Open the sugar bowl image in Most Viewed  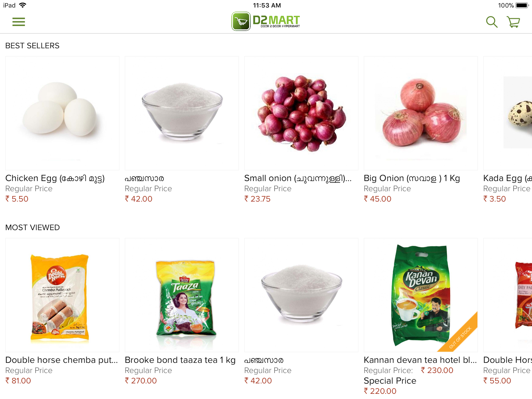point(301,295)
